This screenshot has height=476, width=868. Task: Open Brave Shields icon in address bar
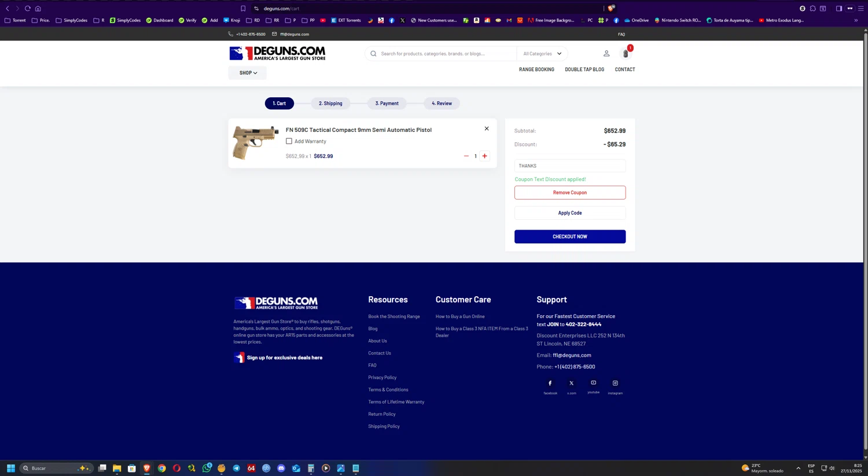611,8
